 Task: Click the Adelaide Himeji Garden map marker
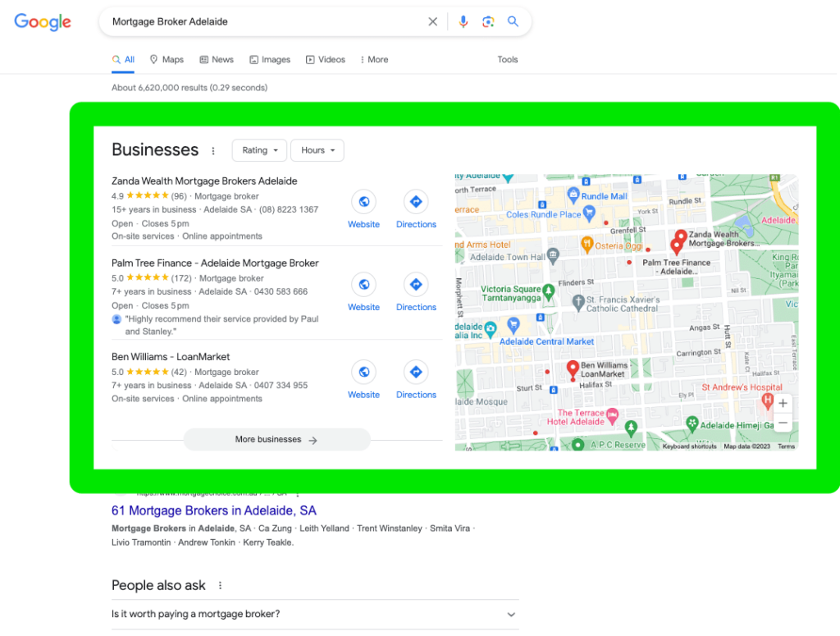coord(692,423)
